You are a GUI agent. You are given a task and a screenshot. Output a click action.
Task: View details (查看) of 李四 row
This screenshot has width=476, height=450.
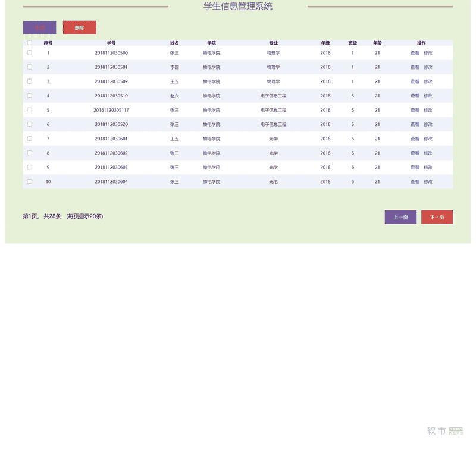(415, 67)
